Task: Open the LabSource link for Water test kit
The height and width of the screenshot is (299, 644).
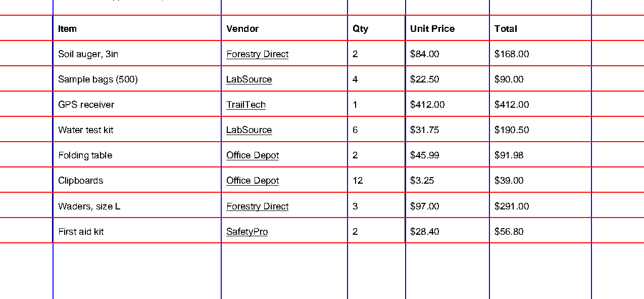Action: pos(249,130)
